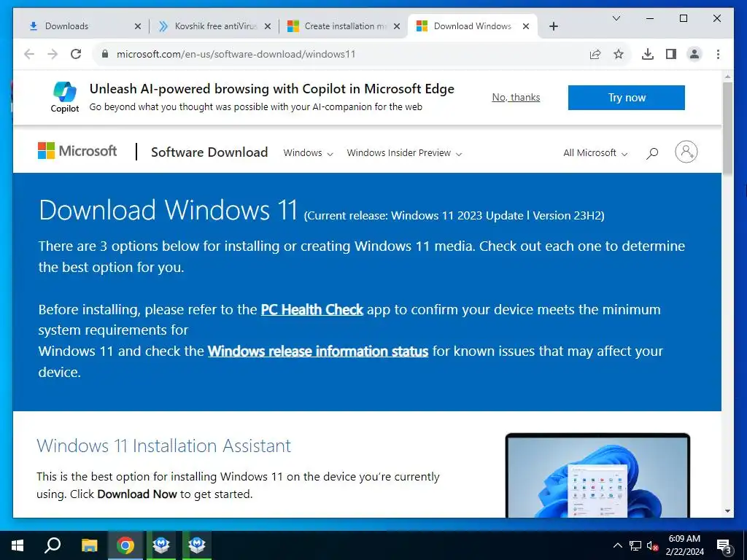This screenshot has height=560, width=747.
Task: Open the PC Health Check link
Action: pyautogui.click(x=312, y=309)
